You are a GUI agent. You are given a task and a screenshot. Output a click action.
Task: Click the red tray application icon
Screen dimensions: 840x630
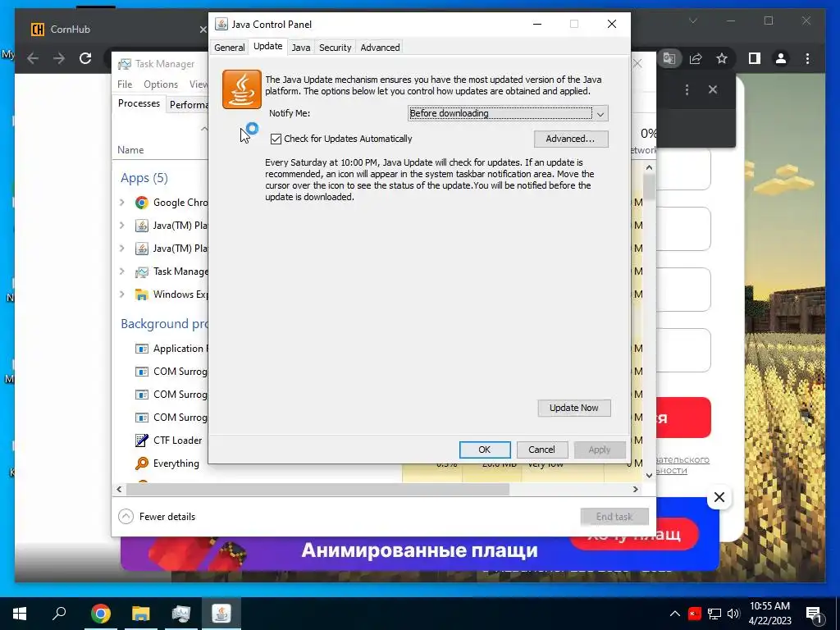point(695,614)
